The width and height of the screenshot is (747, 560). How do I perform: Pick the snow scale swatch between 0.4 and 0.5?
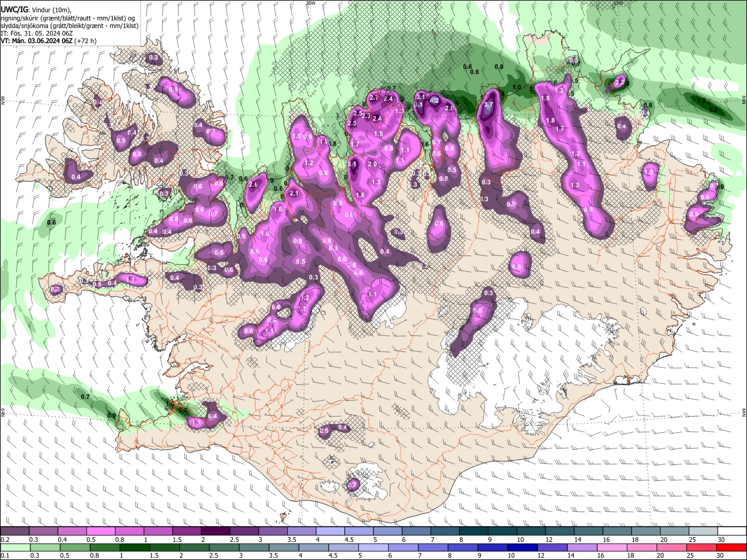click(x=72, y=531)
